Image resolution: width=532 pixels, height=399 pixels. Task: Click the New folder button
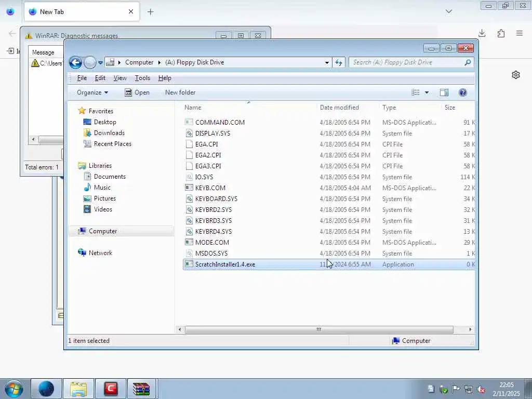pyautogui.click(x=180, y=92)
